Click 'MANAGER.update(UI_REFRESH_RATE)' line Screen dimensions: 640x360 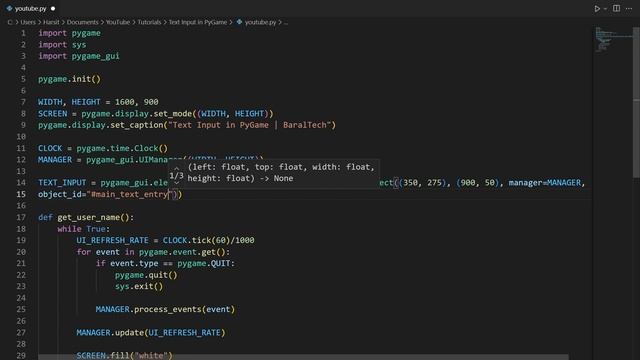point(151,333)
